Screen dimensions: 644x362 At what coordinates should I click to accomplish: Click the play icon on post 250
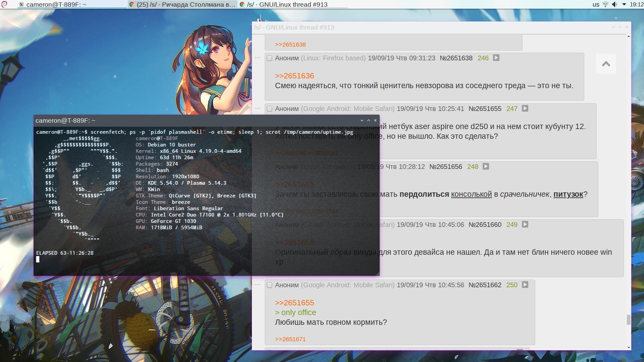coord(525,285)
